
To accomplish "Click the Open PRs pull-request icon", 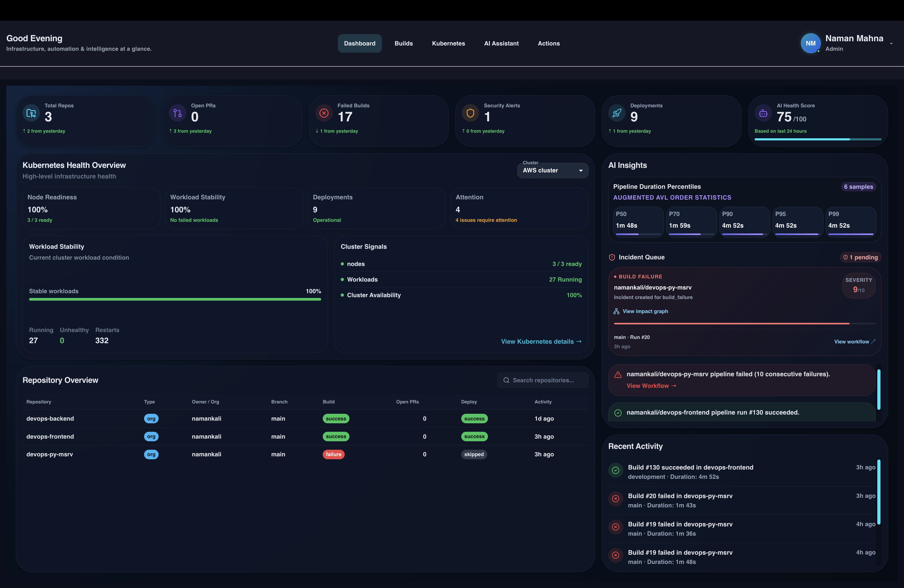I will 177,113.
